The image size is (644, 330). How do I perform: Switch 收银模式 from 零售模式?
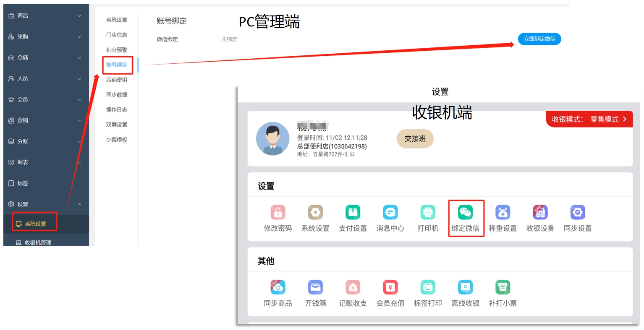point(589,119)
